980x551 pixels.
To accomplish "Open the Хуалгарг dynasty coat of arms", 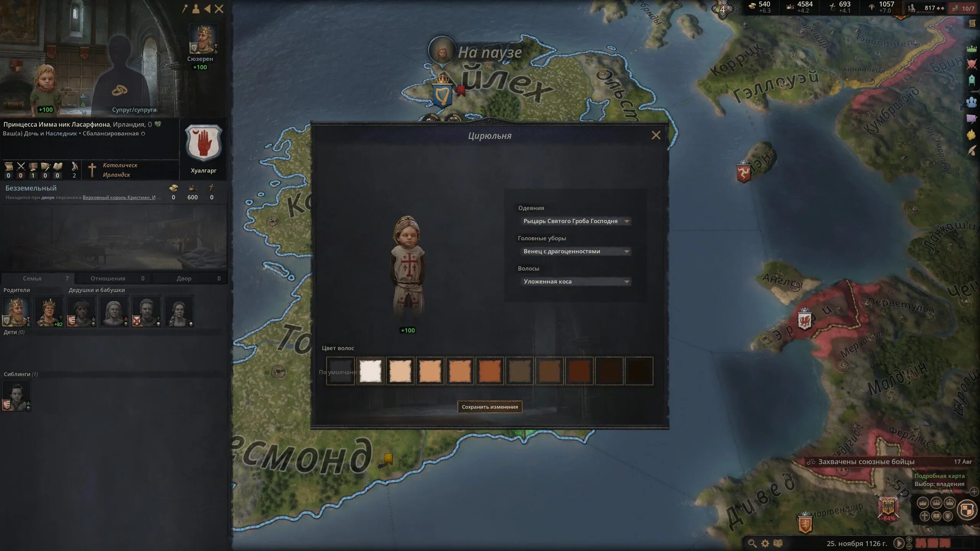I will [203, 143].
